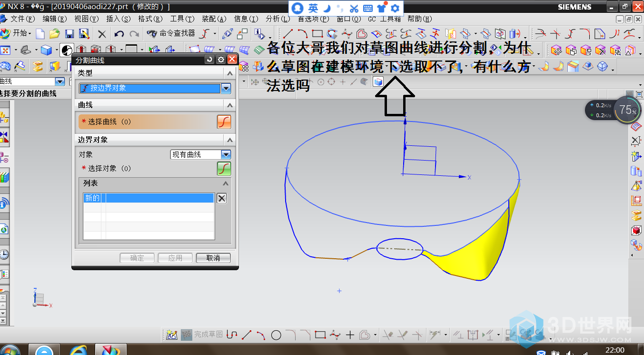644x355 pixels.
Task: Click the Delete X icon in toolbar
Action: (102, 34)
